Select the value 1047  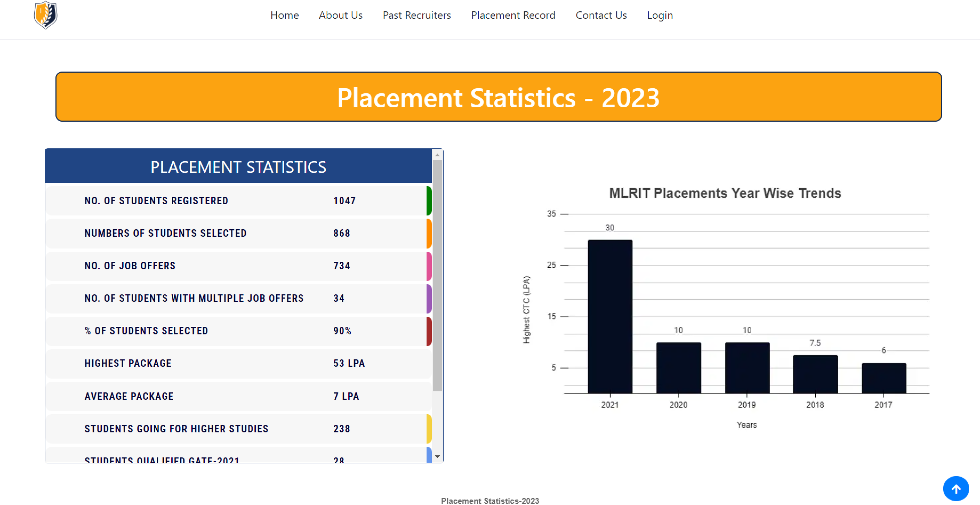344,201
